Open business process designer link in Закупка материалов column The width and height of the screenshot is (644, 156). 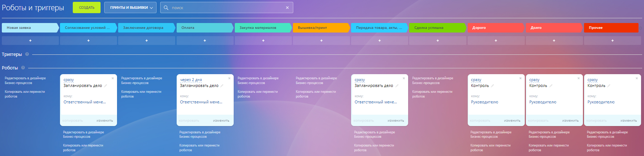[x=258, y=80]
